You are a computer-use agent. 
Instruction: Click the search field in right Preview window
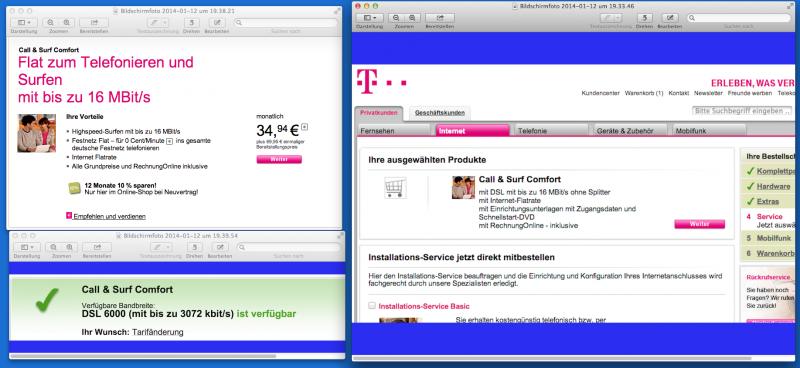(x=739, y=18)
